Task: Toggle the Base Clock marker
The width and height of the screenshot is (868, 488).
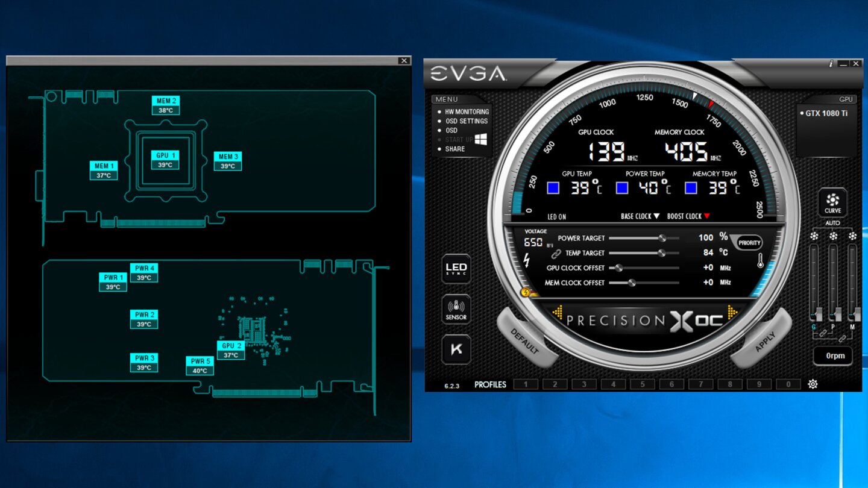Action: point(640,216)
